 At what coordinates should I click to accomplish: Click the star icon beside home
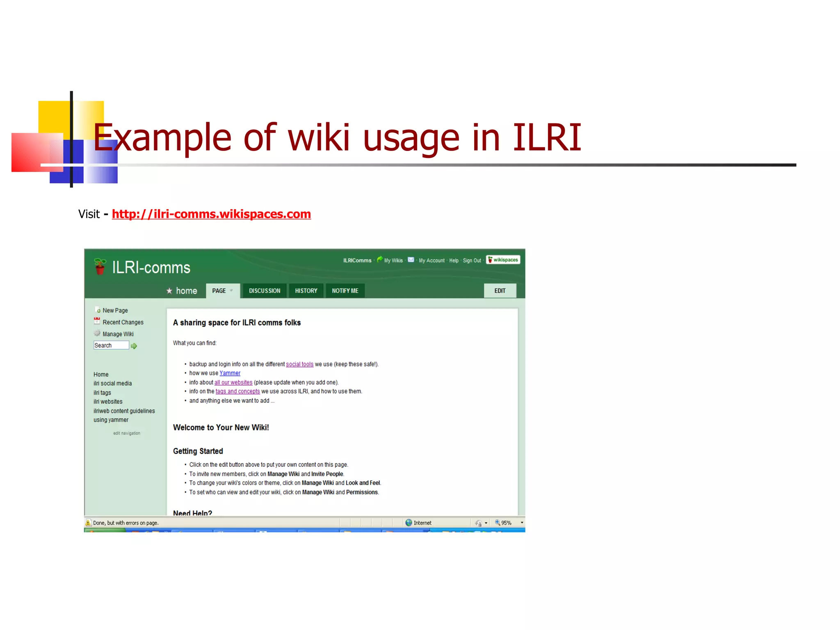[169, 291]
